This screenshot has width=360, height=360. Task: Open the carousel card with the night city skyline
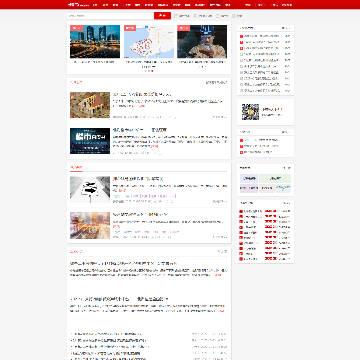click(95, 42)
